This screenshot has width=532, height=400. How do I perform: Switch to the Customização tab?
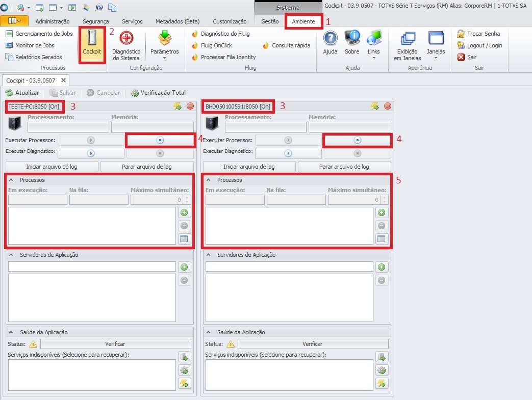230,21
